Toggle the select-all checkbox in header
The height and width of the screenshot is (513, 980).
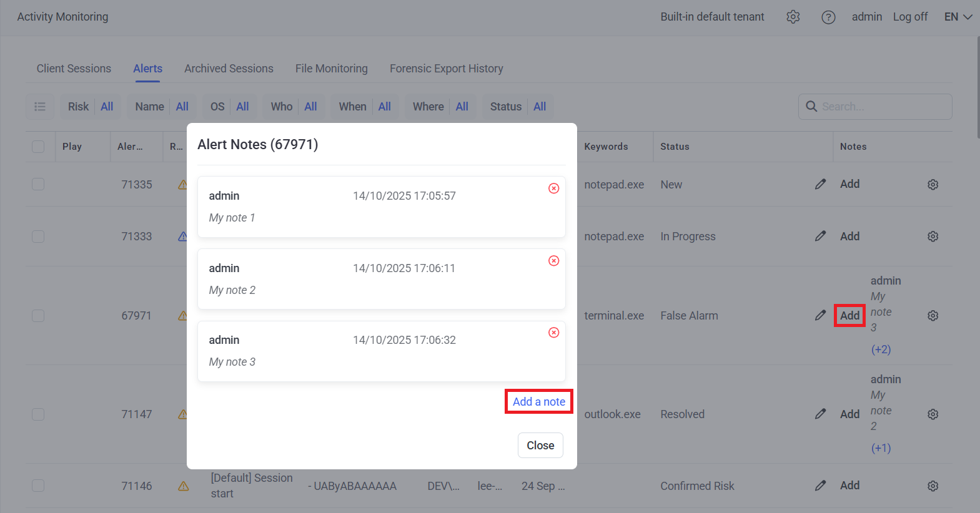click(x=38, y=147)
